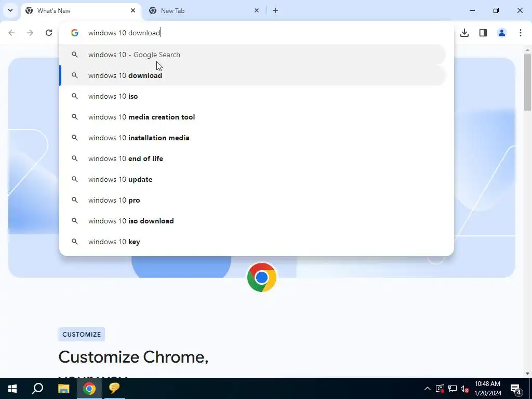
Task: Switch to the New Tab tab
Action: point(204,11)
